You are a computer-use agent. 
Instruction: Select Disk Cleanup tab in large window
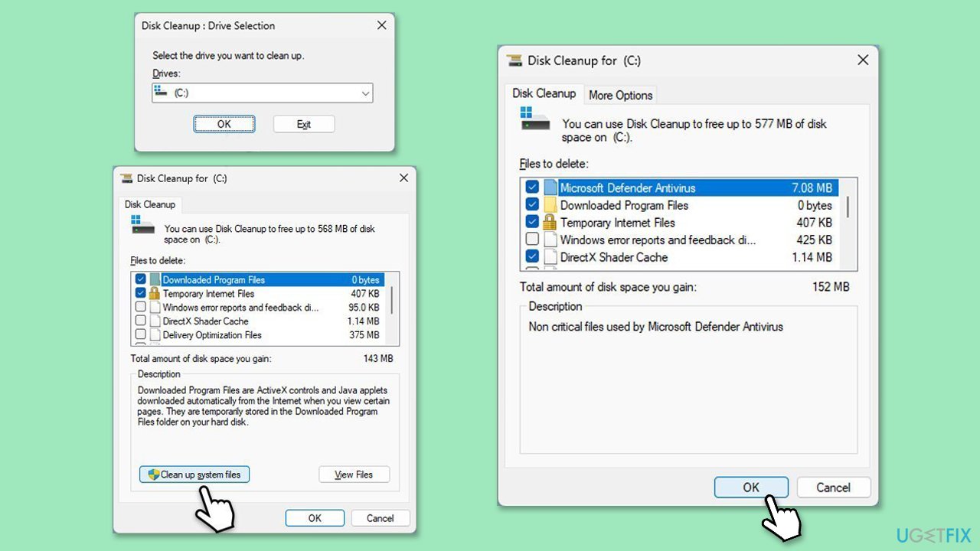[x=544, y=93]
